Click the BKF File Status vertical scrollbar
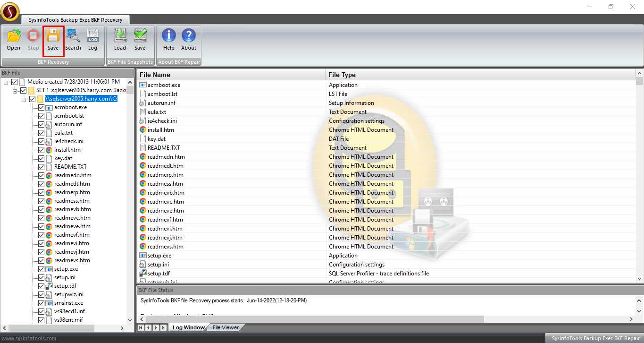Viewport: 644px width, 343px height. click(640, 305)
